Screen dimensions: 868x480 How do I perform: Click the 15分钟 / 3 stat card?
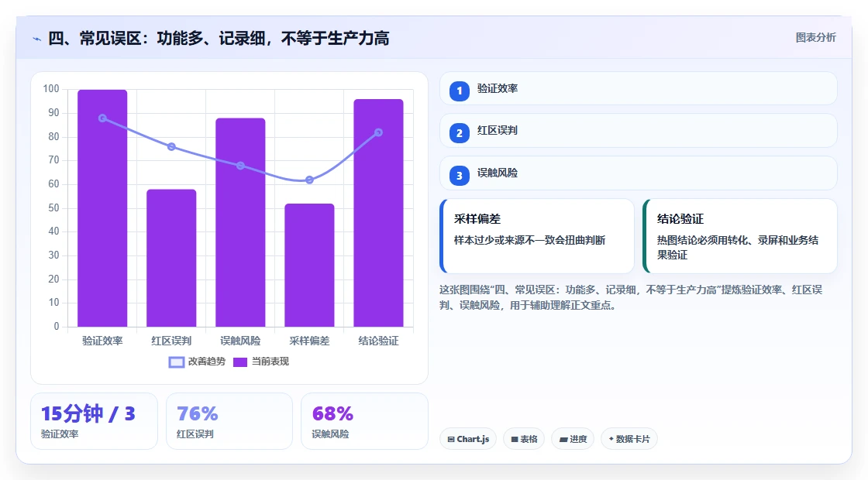[94, 421]
